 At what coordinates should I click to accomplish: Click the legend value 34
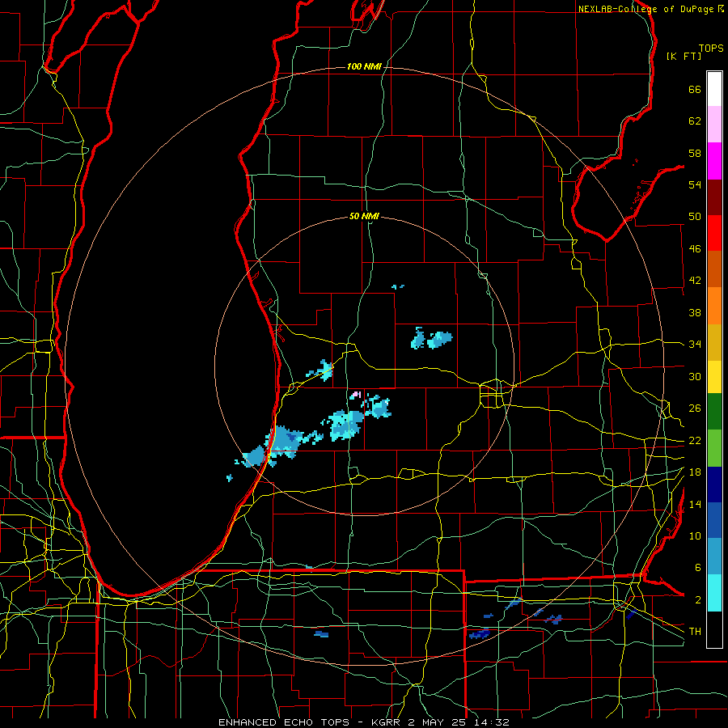(x=695, y=344)
